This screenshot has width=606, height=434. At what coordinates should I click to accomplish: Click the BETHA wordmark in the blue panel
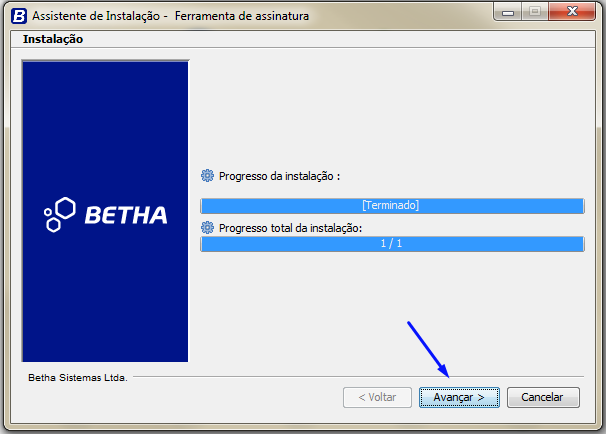(x=126, y=215)
